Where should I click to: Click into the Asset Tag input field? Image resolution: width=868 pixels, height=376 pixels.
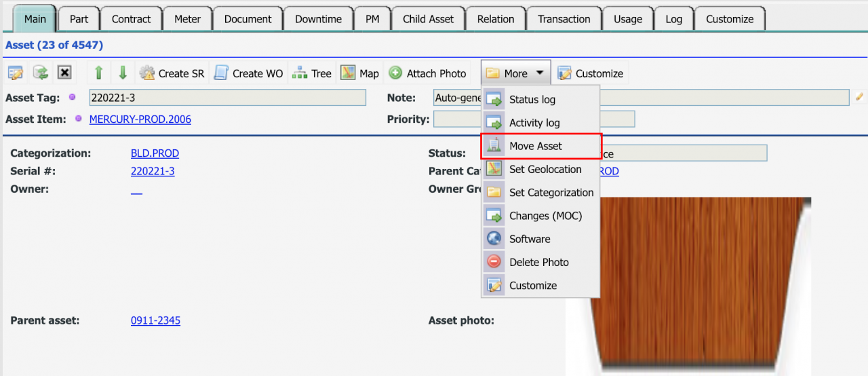pos(227,98)
